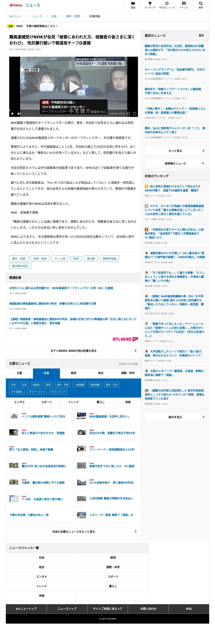Open the 事件・犯罪 article tag
Viewport: 215px width, 644px height.
pyautogui.click(x=19, y=258)
